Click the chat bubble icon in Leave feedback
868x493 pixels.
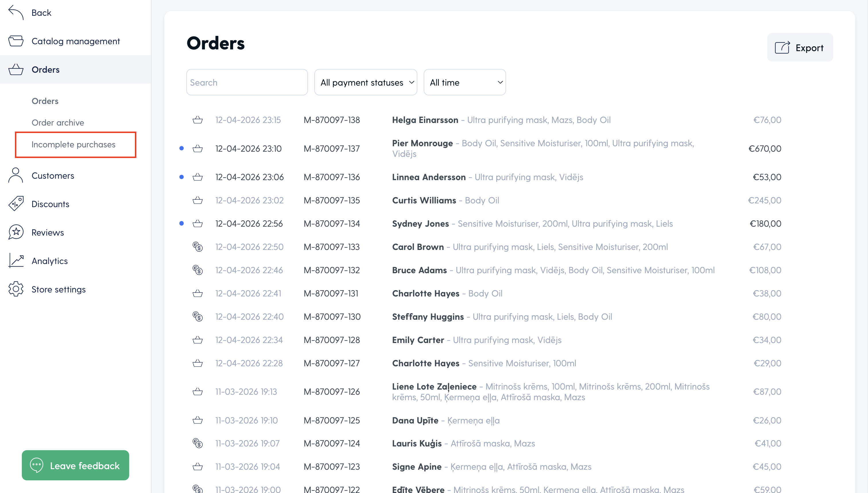click(x=36, y=465)
